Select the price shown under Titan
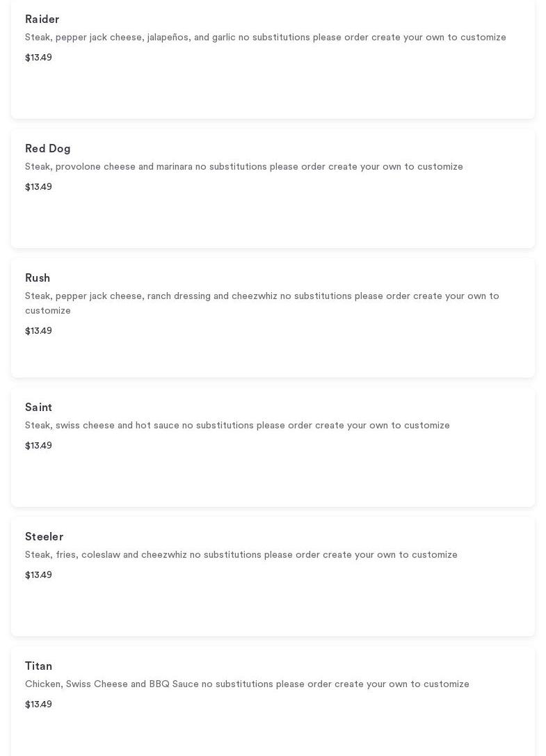This screenshot has height=756, width=546. pos(38,705)
